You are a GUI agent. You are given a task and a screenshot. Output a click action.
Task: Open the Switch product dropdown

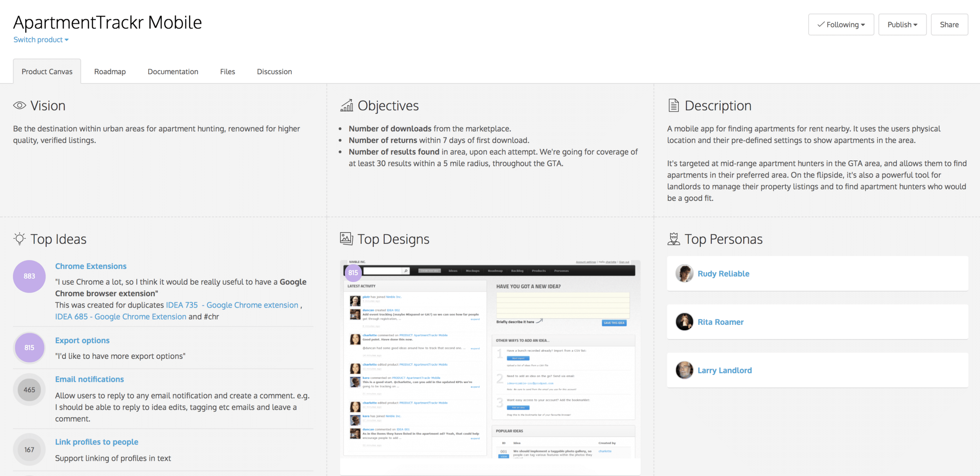click(x=41, y=39)
